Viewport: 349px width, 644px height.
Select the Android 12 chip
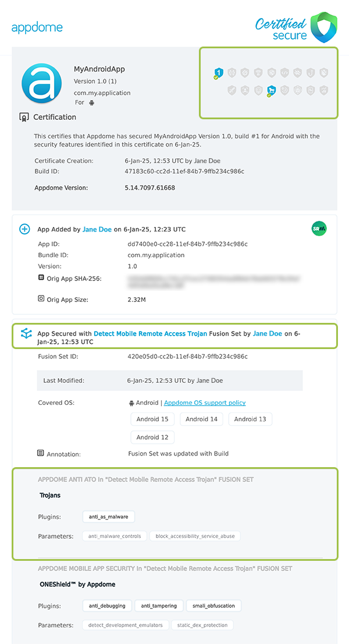coord(152,437)
